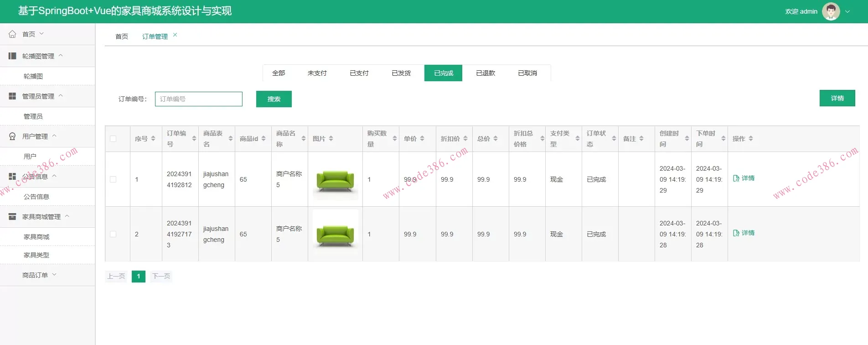Select page 1 in pagination
868x345 pixels.
pyautogui.click(x=139, y=276)
